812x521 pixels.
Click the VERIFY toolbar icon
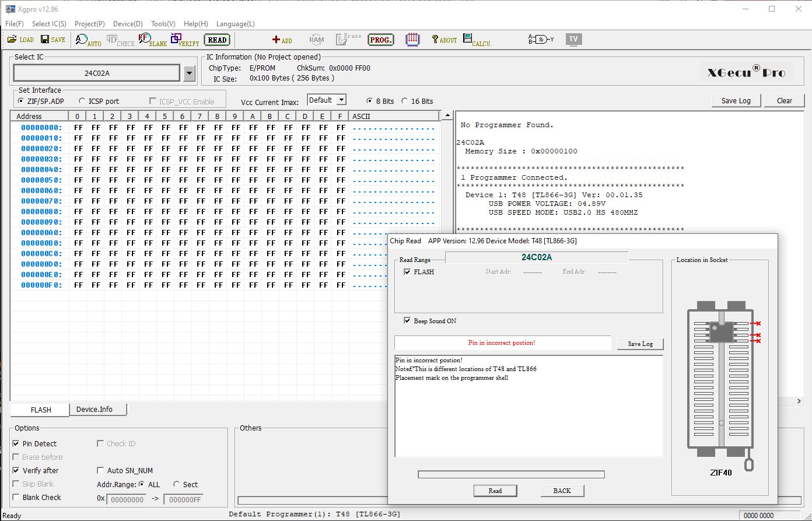(x=184, y=40)
